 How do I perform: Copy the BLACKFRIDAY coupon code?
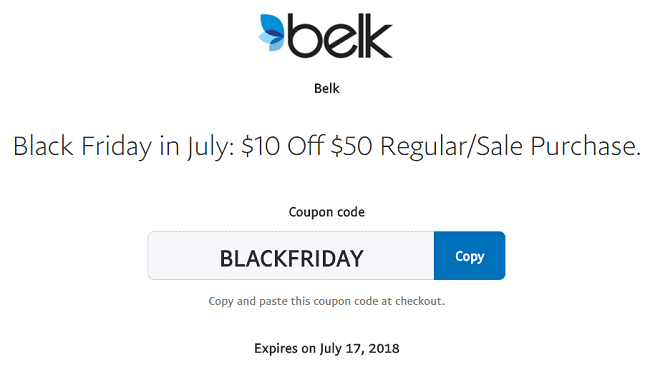(469, 255)
